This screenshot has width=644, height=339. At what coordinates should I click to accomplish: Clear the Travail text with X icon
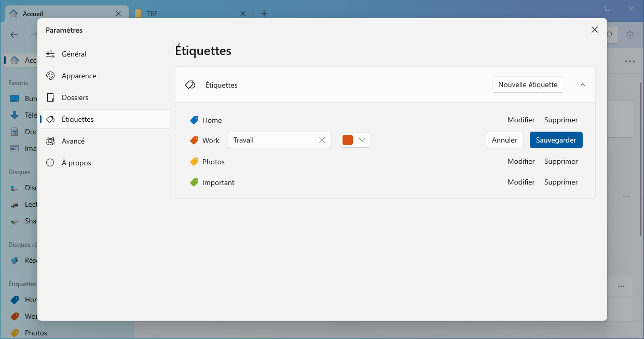pos(322,140)
